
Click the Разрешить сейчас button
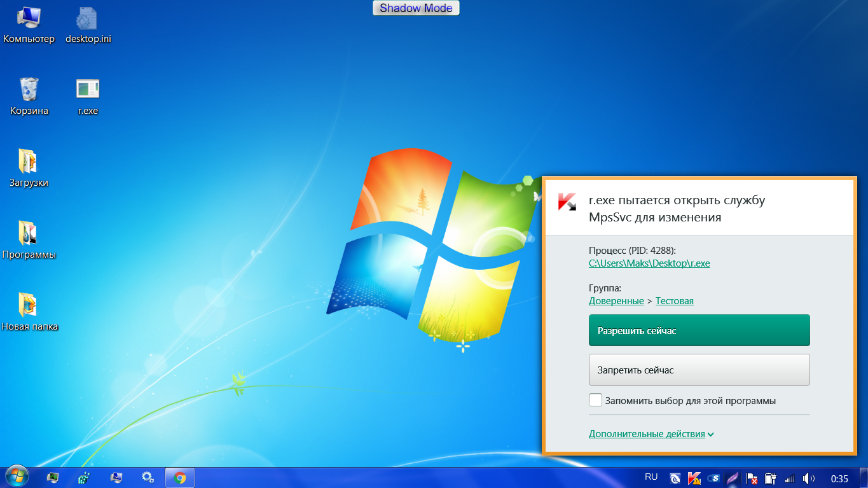699,330
